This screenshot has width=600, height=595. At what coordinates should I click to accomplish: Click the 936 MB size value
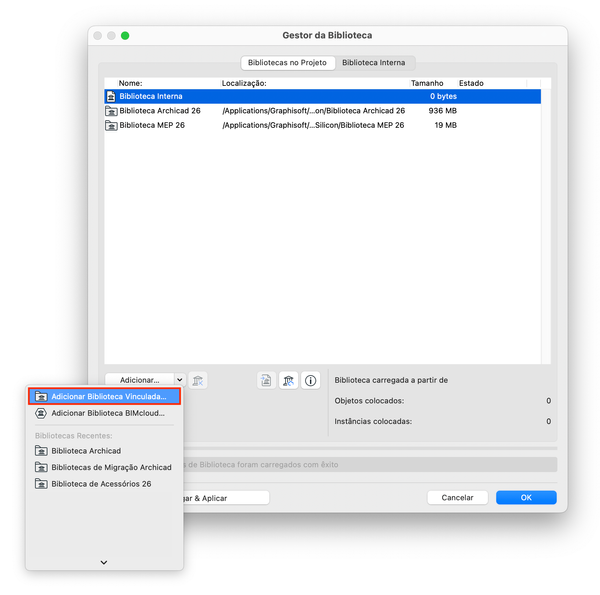[442, 111]
